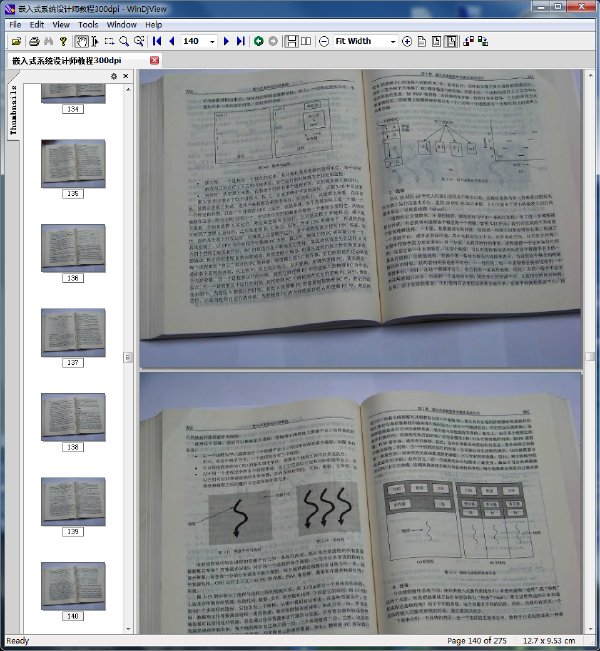Click the WinDjView app icon in title bar
Image resolution: width=600 pixels, height=651 pixels.
10,9
